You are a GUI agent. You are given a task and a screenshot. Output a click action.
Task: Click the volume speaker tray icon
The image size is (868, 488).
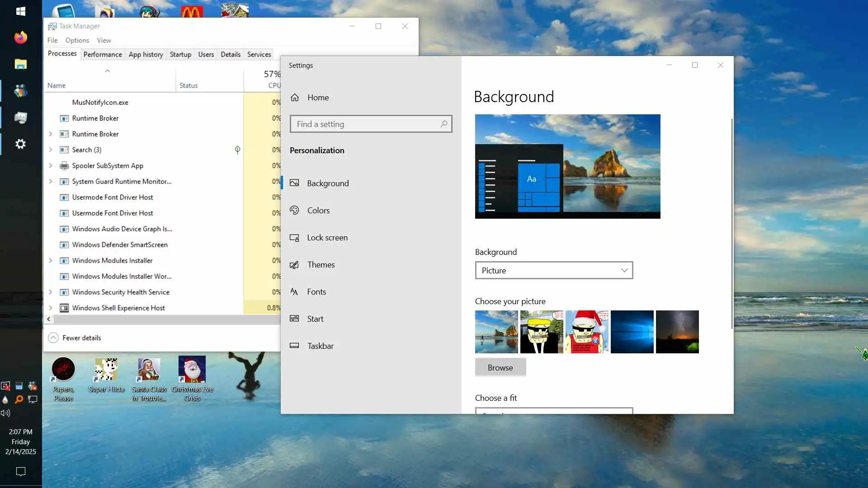point(5,413)
